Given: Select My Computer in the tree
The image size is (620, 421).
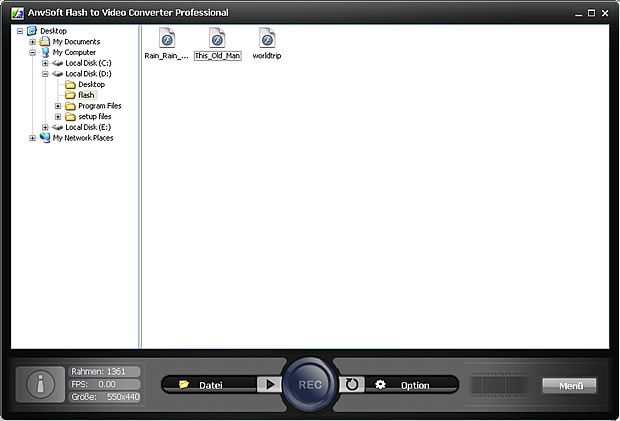Looking at the screenshot, I should tap(74, 52).
